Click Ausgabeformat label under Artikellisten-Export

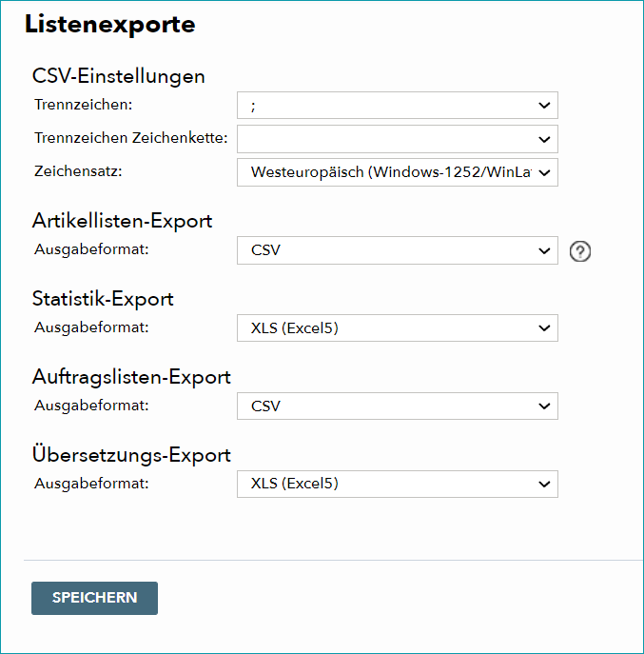pyautogui.click(x=91, y=249)
